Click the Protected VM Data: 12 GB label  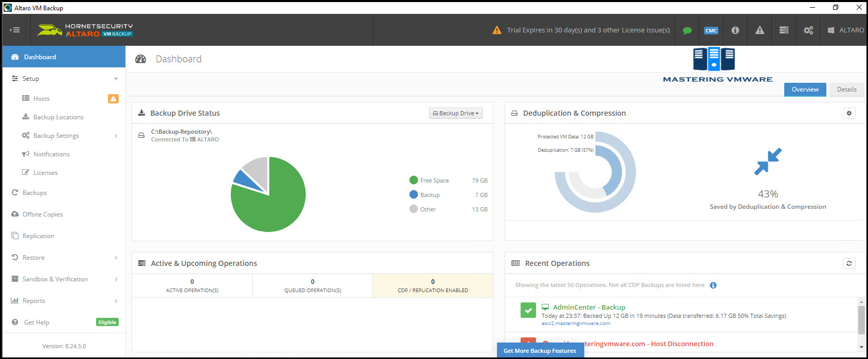[x=565, y=137]
